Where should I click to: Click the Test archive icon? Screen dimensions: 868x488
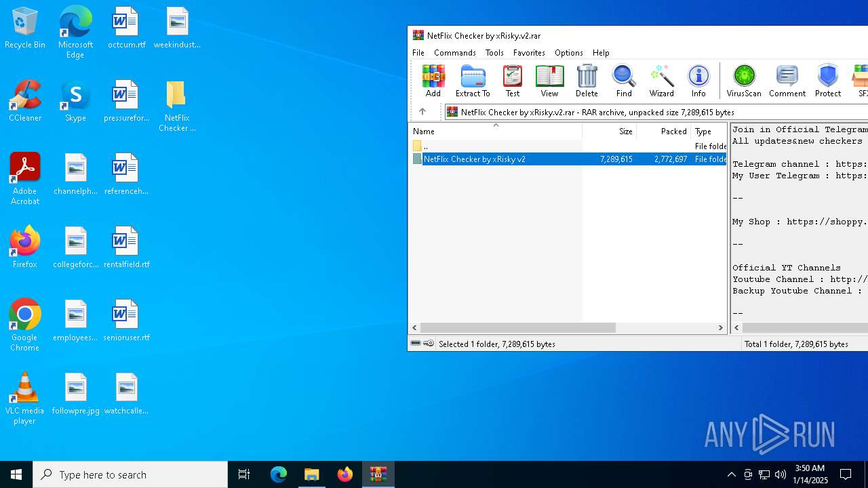(x=513, y=81)
